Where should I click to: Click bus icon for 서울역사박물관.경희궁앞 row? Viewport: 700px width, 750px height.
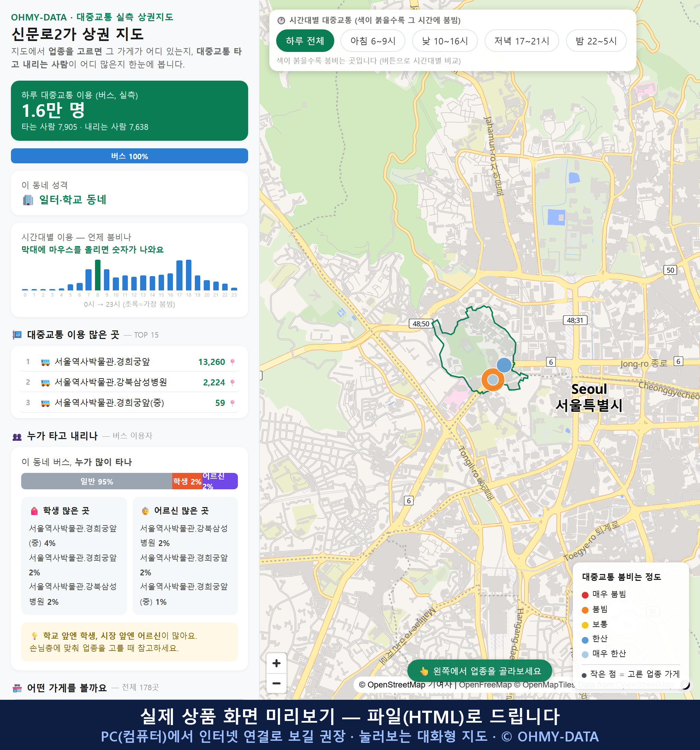pos(45,362)
